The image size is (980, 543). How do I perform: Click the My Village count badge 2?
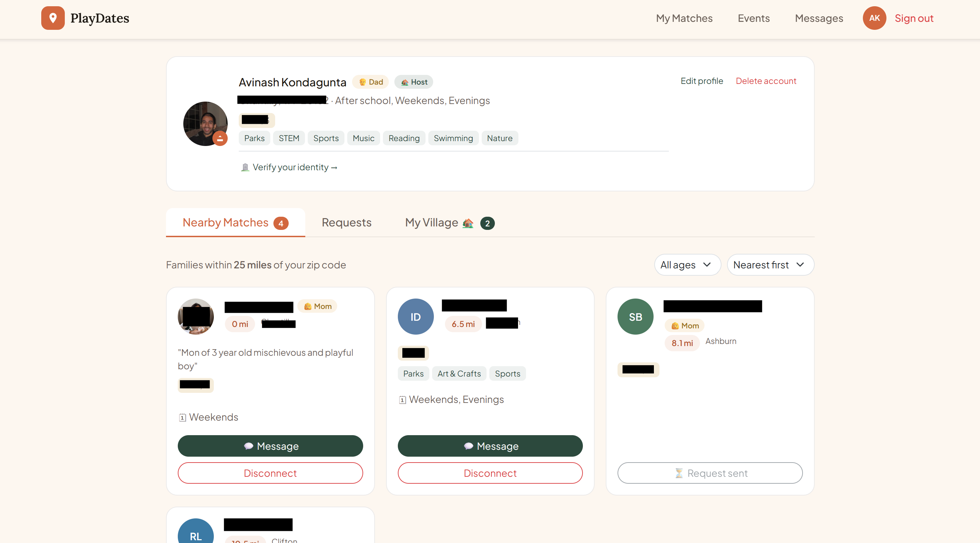[x=487, y=223]
